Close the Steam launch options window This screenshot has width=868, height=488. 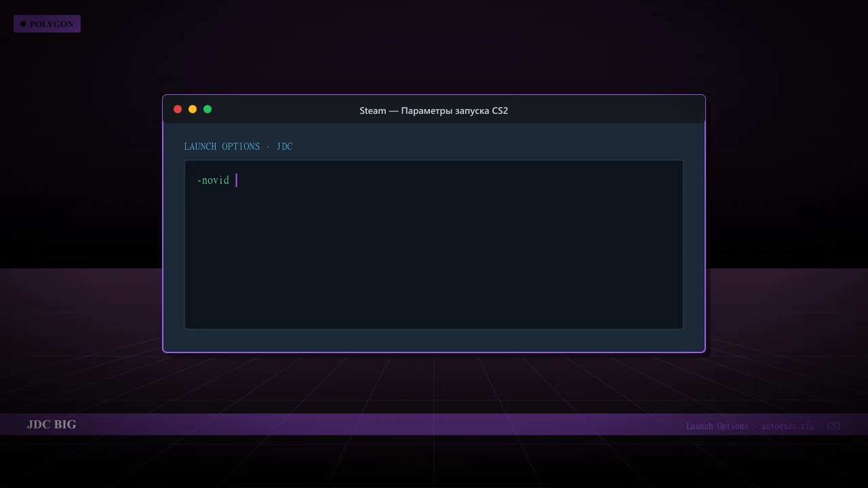point(178,109)
